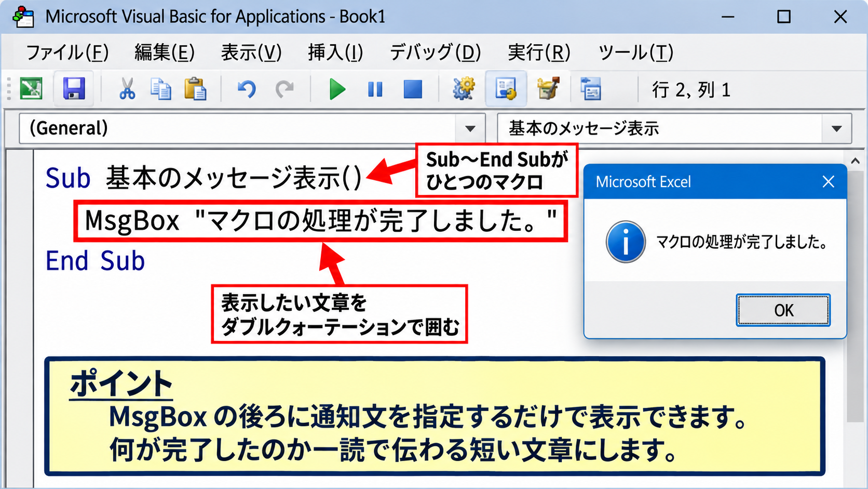Expand the (General) object dropdown
This screenshot has width=868, height=489.
[x=470, y=128]
